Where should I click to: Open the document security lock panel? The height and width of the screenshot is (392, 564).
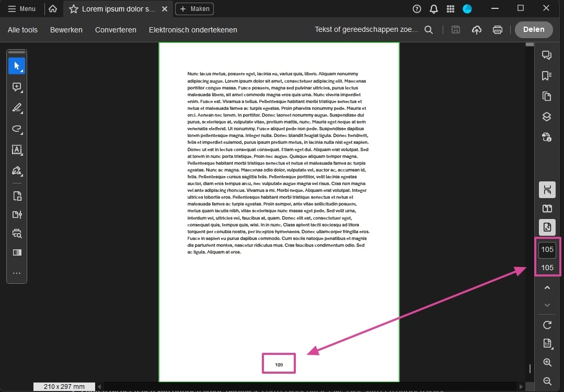[547, 137]
